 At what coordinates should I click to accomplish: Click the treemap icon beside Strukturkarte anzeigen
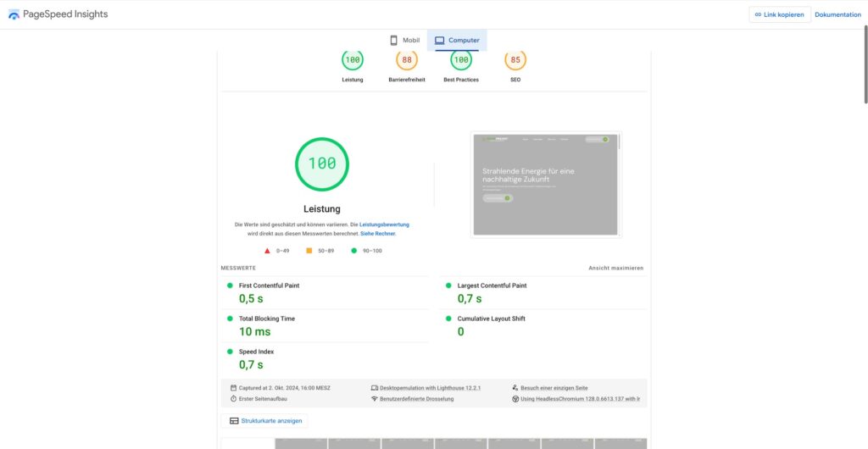pos(234,421)
